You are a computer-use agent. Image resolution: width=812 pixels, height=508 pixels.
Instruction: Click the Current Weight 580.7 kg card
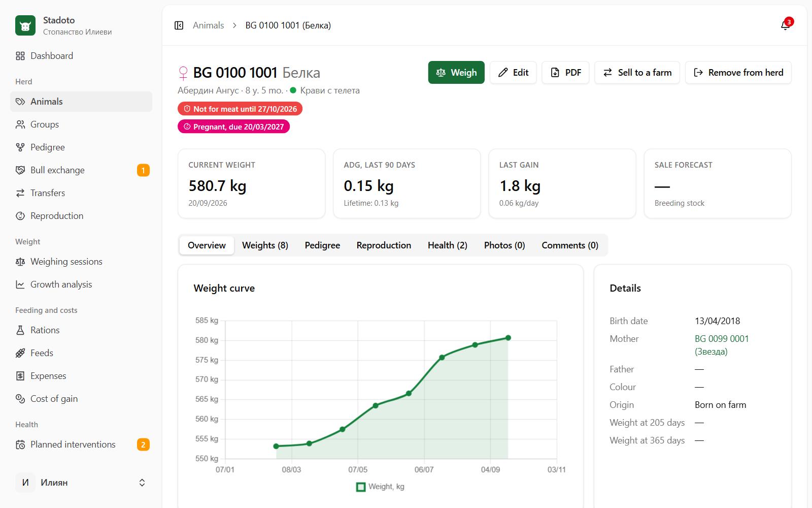click(251, 183)
